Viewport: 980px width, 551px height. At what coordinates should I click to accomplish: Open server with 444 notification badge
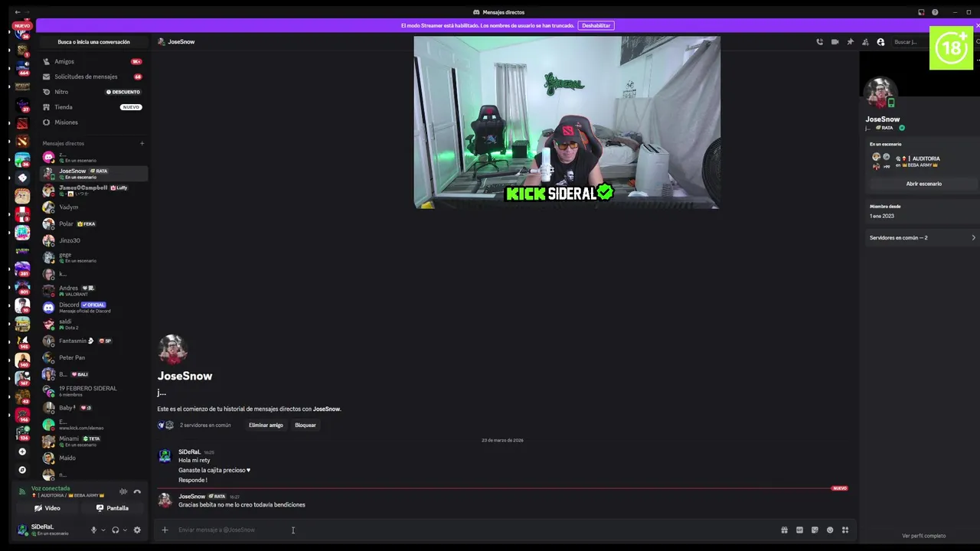click(22, 68)
